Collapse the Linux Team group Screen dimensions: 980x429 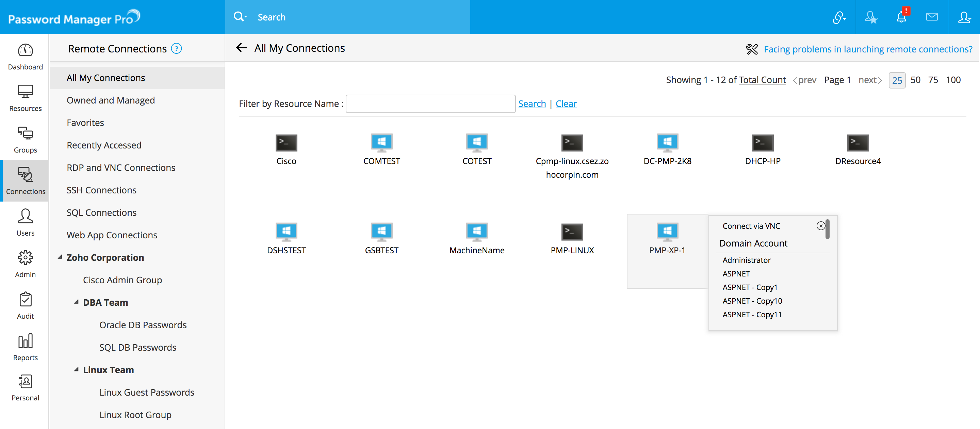point(77,370)
